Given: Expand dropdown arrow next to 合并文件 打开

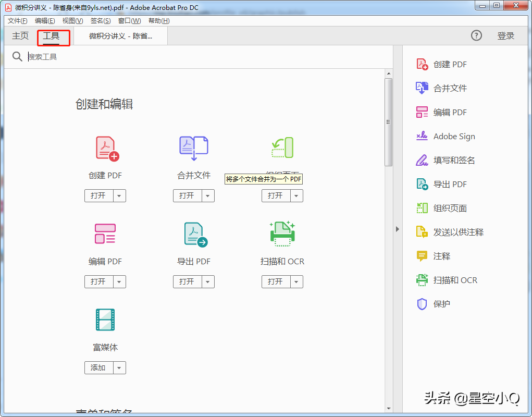Looking at the screenshot, I should click(x=208, y=196).
